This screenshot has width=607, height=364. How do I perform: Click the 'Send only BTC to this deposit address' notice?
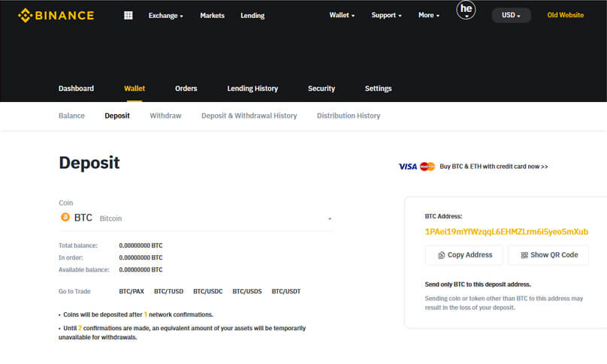[x=478, y=284]
